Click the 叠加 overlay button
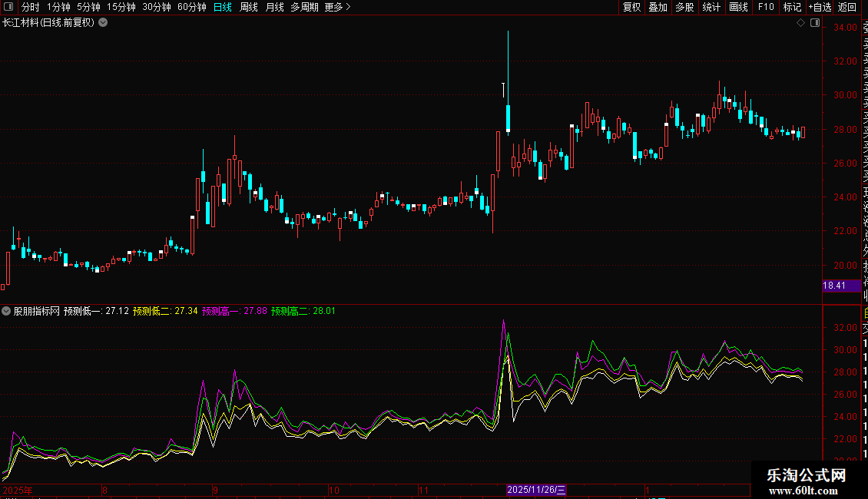The height and width of the screenshot is (499, 868). tap(658, 7)
